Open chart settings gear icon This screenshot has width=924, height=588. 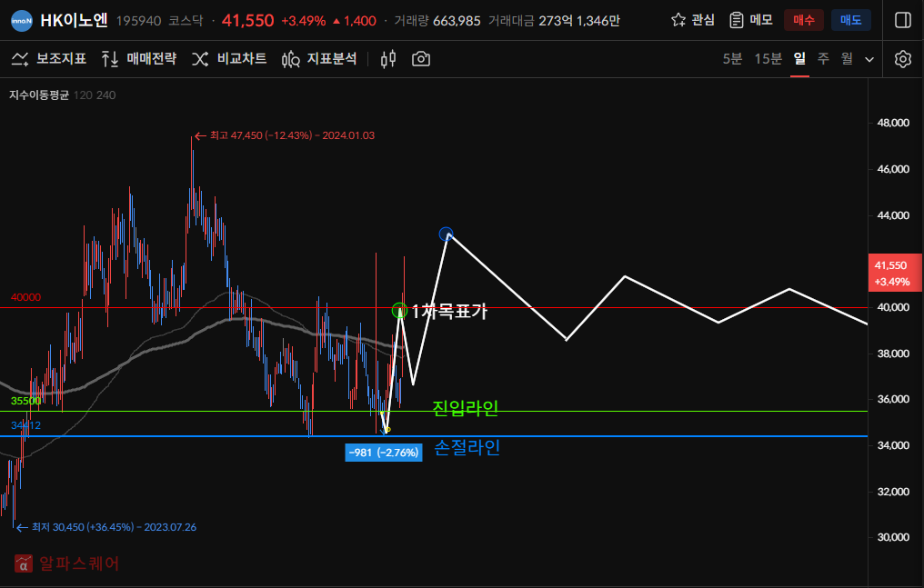pyautogui.click(x=903, y=59)
